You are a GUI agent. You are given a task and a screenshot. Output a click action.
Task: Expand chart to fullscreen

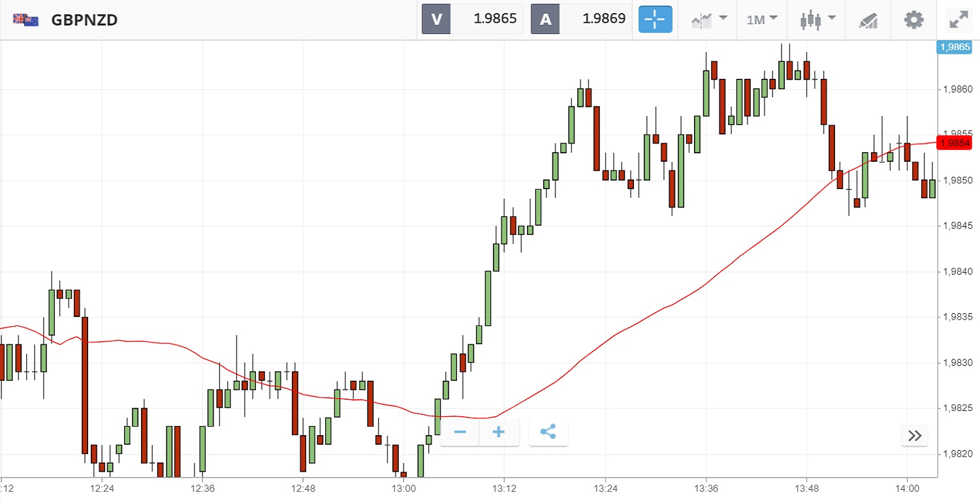(958, 20)
